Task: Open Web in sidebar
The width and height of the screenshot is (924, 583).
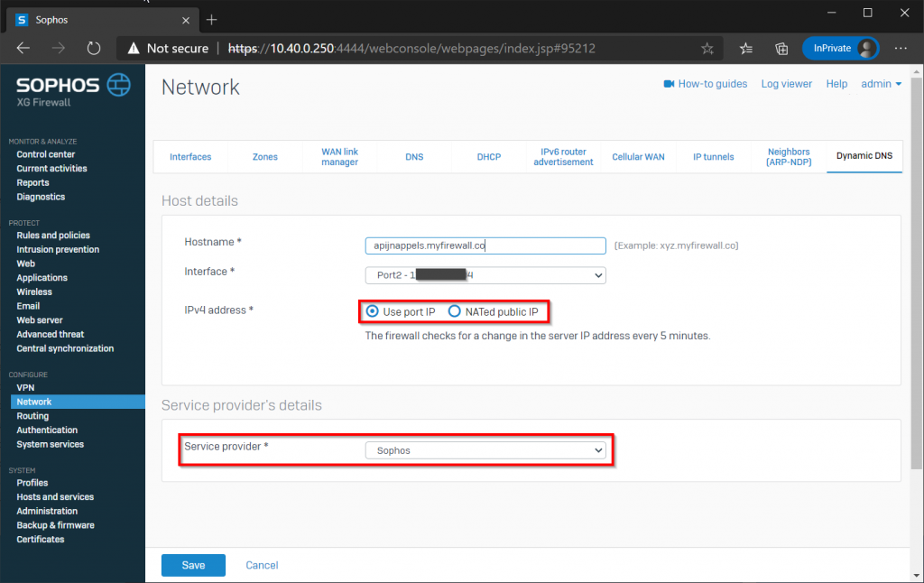Action: point(26,264)
